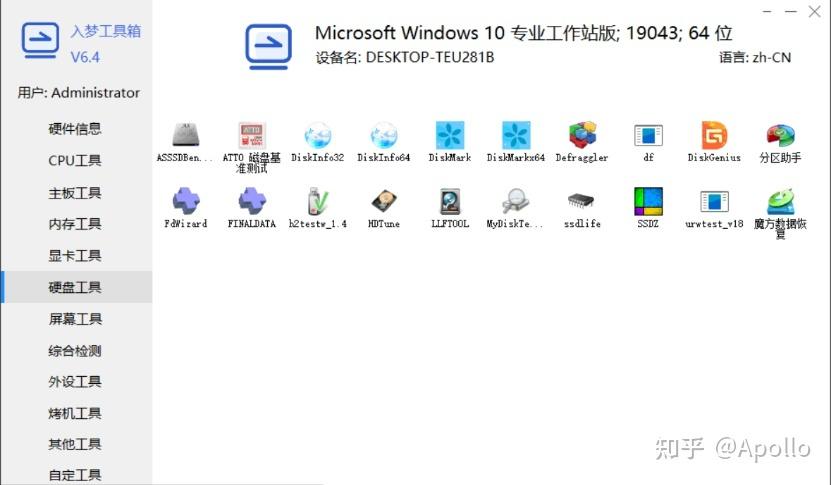Screen dimensions: 832x485
Task: Open DiskGenius partition tool
Action: point(714,137)
